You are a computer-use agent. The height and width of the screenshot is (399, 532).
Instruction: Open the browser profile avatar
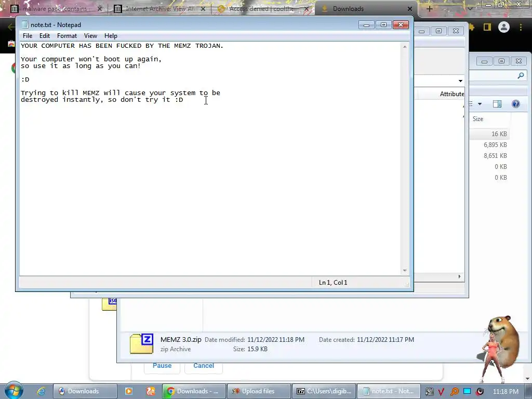pos(504,27)
